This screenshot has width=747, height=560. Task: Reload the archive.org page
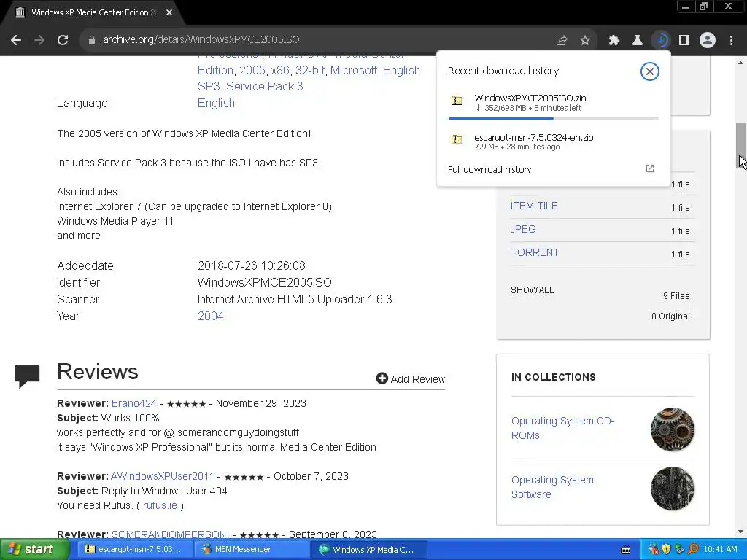click(63, 40)
